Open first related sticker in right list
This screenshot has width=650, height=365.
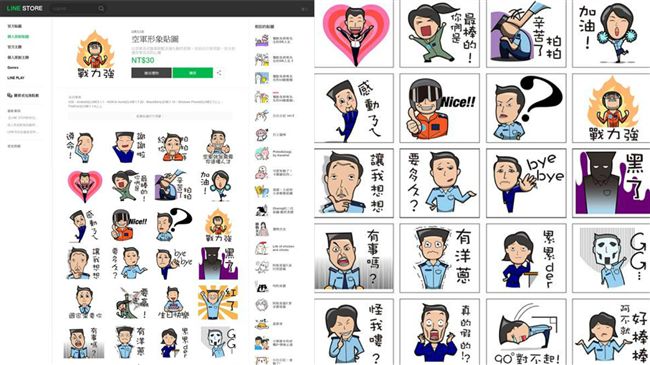coord(274,40)
